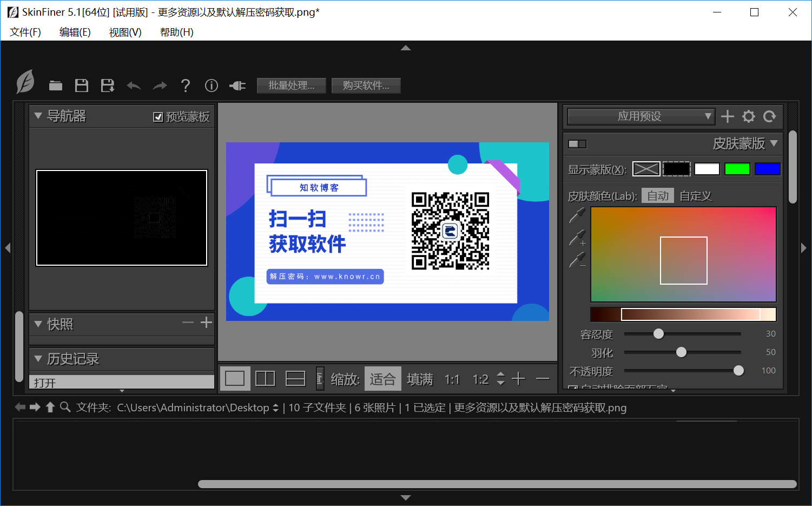Go back with the file browser left arrow
Image resolution: width=812 pixels, height=506 pixels.
click(x=20, y=407)
